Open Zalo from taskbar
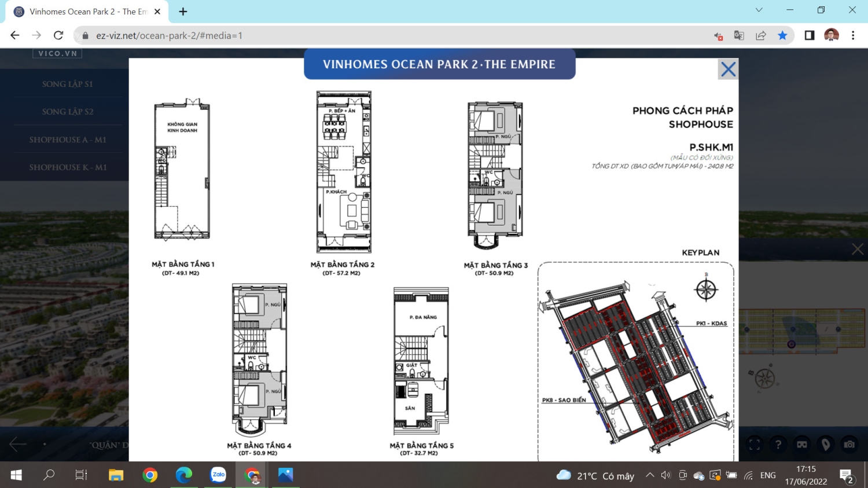 point(218,475)
